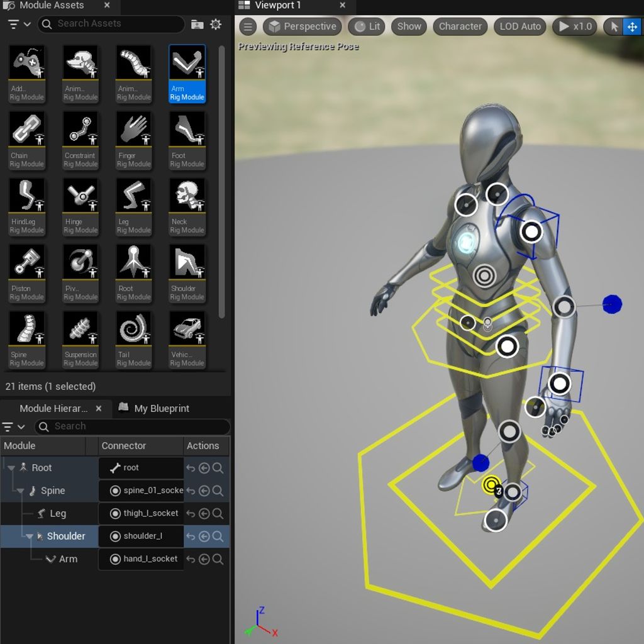This screenshot has width=644, height=644.
Task: Click the Lit view mode button
Action: point(367,26)
